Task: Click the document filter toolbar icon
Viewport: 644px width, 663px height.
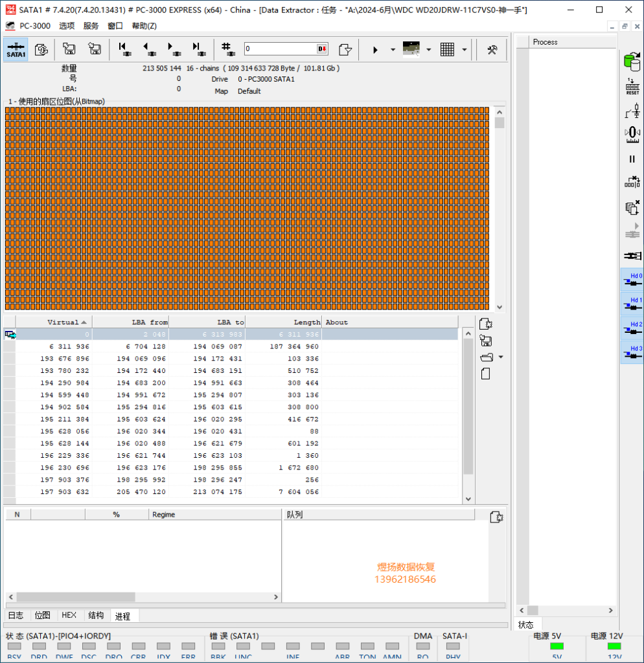Action: [345, 49]
